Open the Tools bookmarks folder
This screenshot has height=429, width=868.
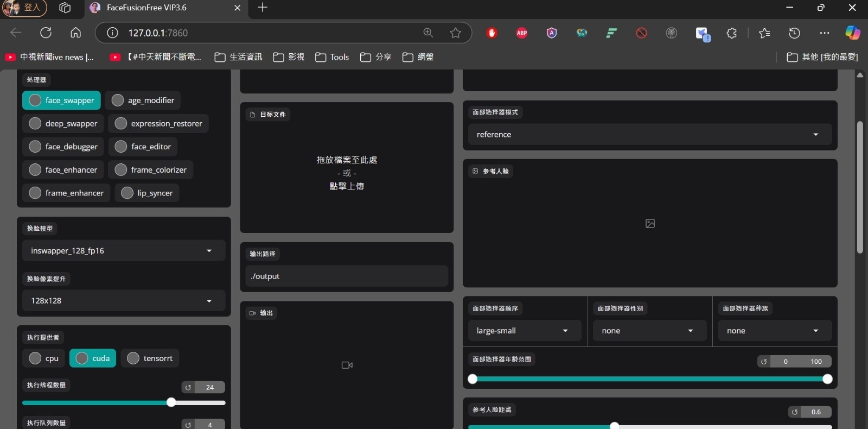(x=333, y=57)
